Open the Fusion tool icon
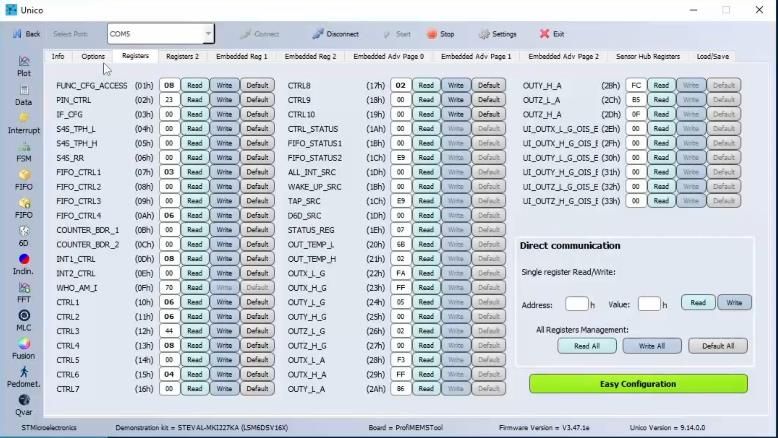Image resolution: width=778 pixels, height=438 pixels. (x=23, y=349)
